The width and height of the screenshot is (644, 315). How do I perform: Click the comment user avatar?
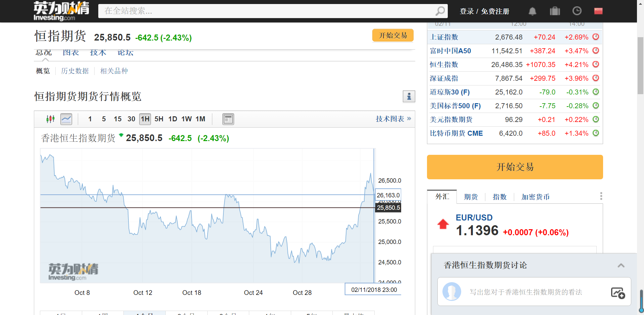[x=451, y=292]
